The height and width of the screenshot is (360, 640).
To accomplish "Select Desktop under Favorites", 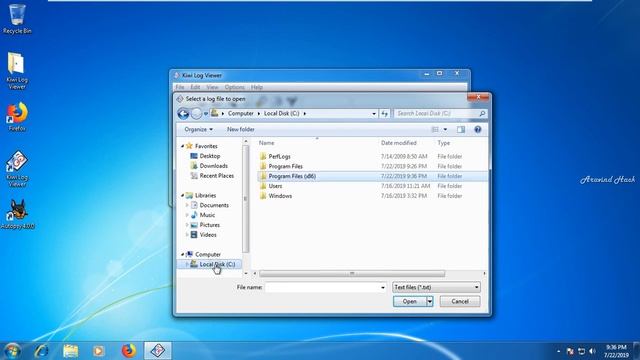I will click(210, 156).
